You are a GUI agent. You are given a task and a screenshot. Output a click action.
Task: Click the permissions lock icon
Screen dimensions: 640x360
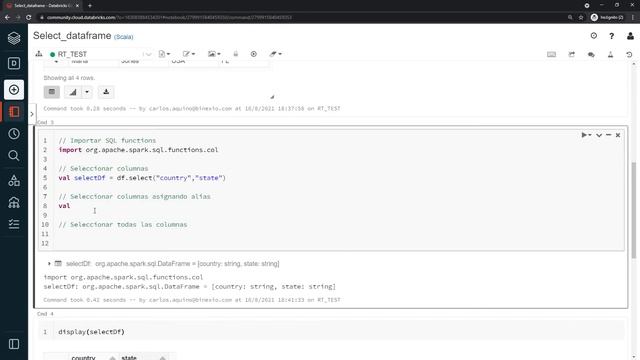[236, 54]
